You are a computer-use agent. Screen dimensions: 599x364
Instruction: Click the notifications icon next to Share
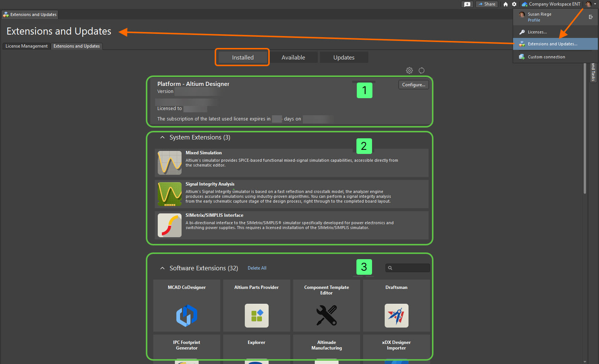point(467,4)
